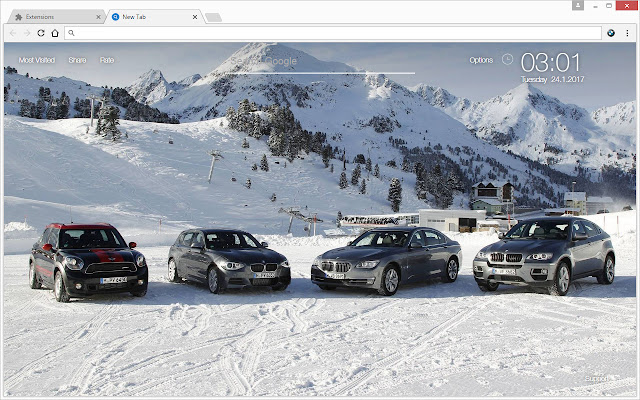
Task: Open the browser home page
Action: [x=55, y=33]
